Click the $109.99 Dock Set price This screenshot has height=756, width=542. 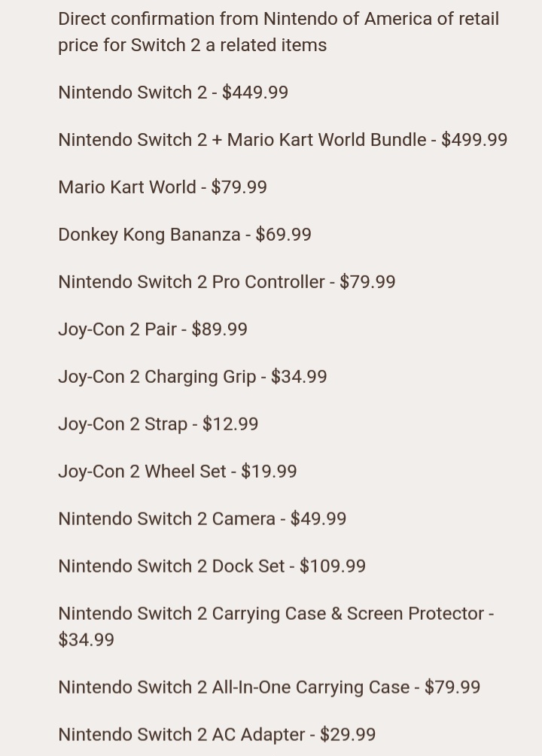[x=333, y=566]
